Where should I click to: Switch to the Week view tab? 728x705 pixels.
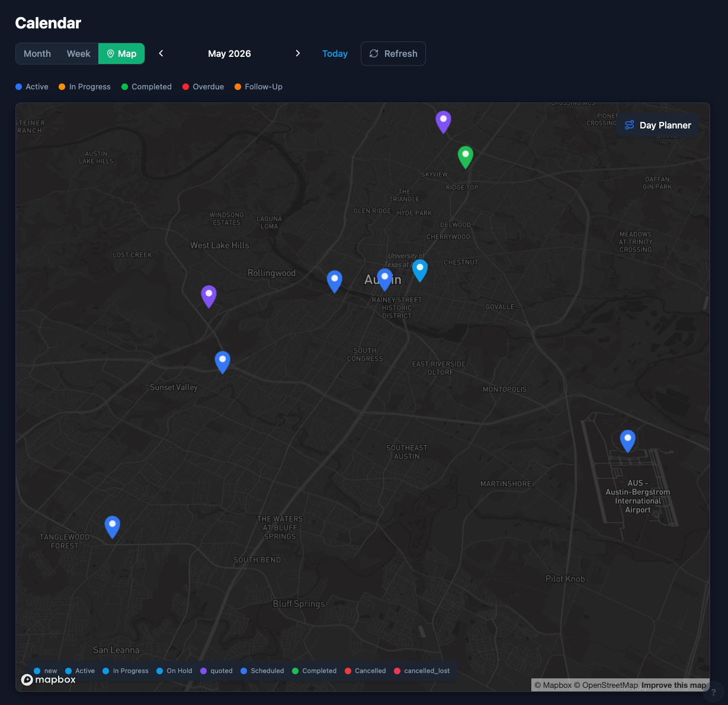point(78,54)
